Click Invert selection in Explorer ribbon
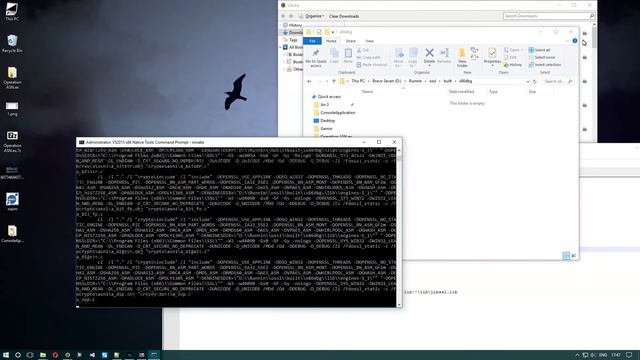 tap(545, 64)
